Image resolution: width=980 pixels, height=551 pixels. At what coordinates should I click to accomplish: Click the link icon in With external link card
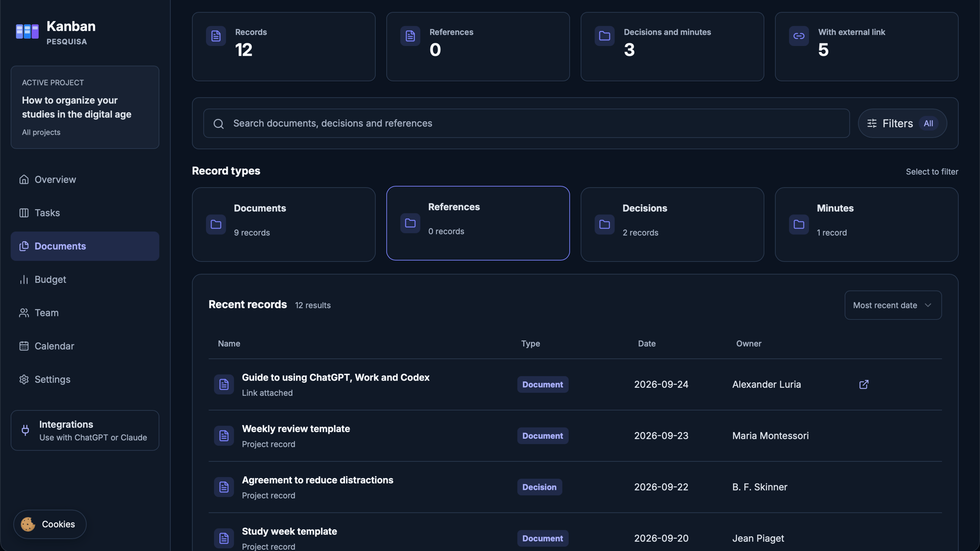799,36
